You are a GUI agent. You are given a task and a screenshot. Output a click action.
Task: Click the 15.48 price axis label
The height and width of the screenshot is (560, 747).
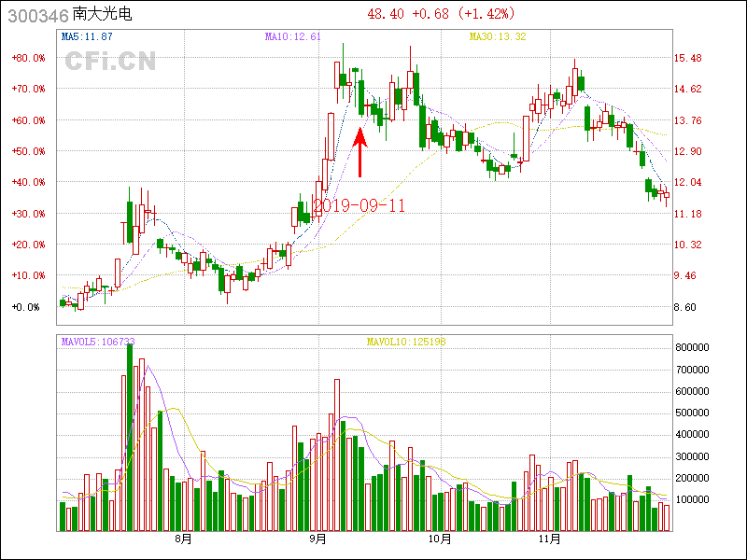[x=688, y=58]
